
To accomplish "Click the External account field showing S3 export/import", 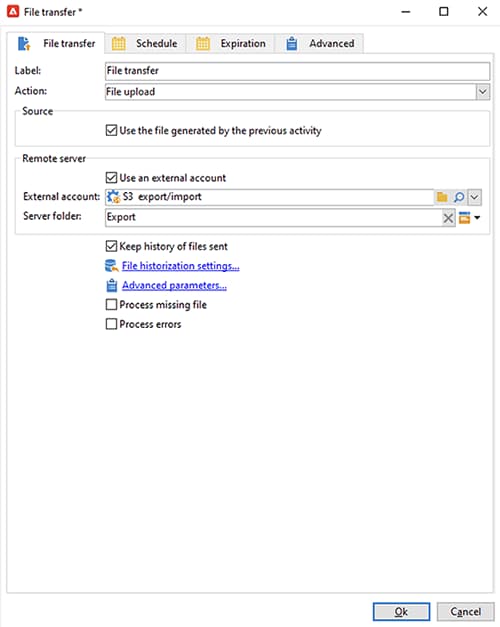I will tap(269, 197).
